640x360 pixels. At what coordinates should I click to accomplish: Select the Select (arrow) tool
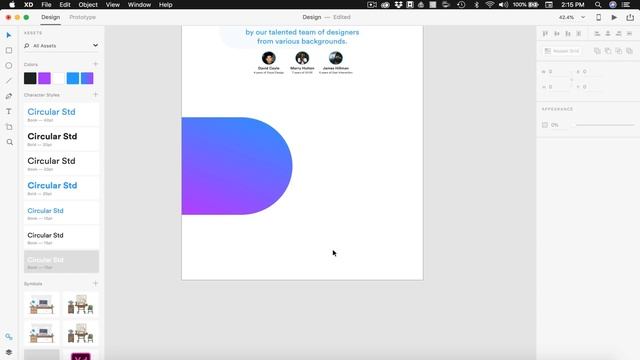[x=9, y=36]
